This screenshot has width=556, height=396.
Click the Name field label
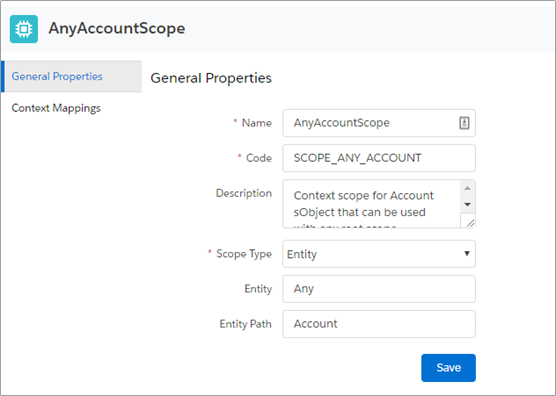pos(257,123)
